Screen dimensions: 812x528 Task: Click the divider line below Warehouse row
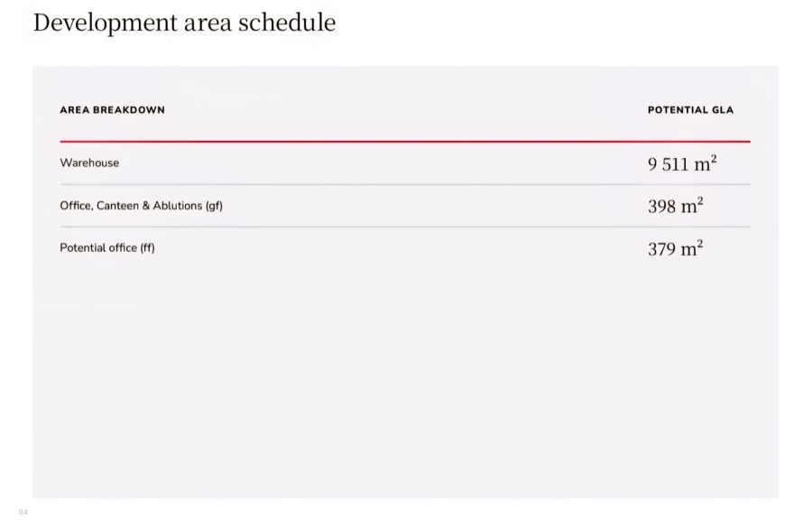[405, 184]
